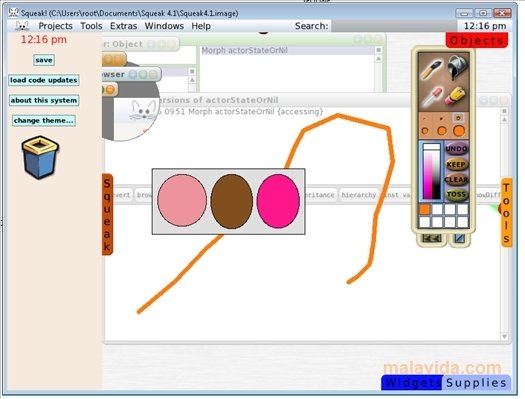
Task: Click the 'change theme...' button
Action: (44, 121)
